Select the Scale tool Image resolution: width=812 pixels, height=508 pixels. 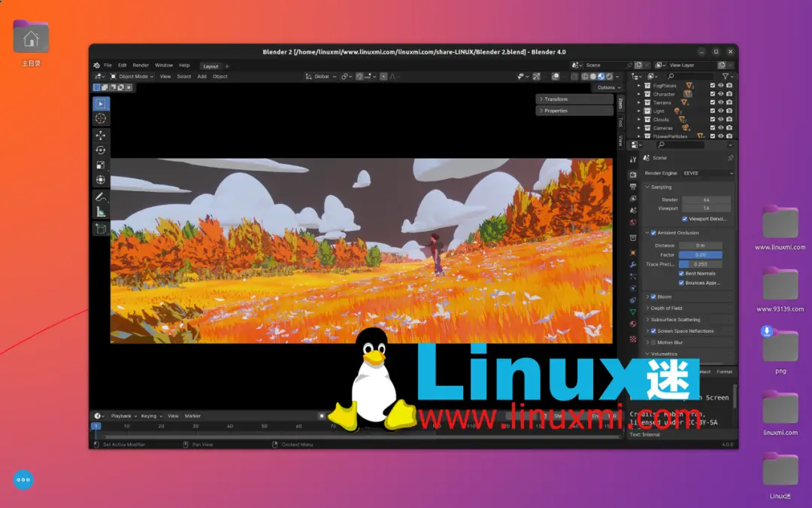coord(101,166)
